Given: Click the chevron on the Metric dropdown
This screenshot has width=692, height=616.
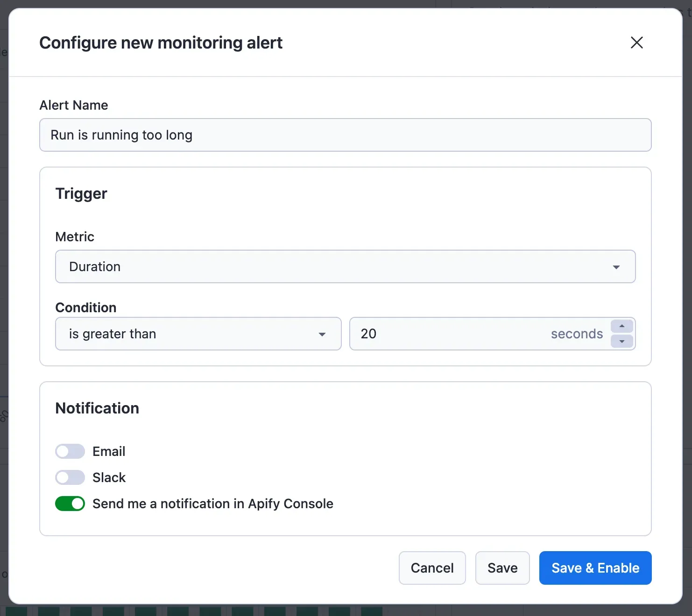Looking at the screenshot, I should (616, 266).
